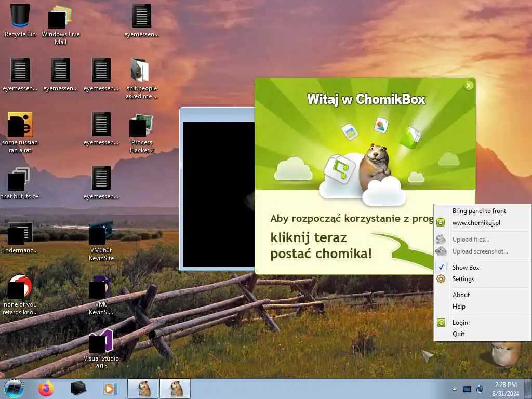Choose Login in the tray menu

[x=482, y=322]
